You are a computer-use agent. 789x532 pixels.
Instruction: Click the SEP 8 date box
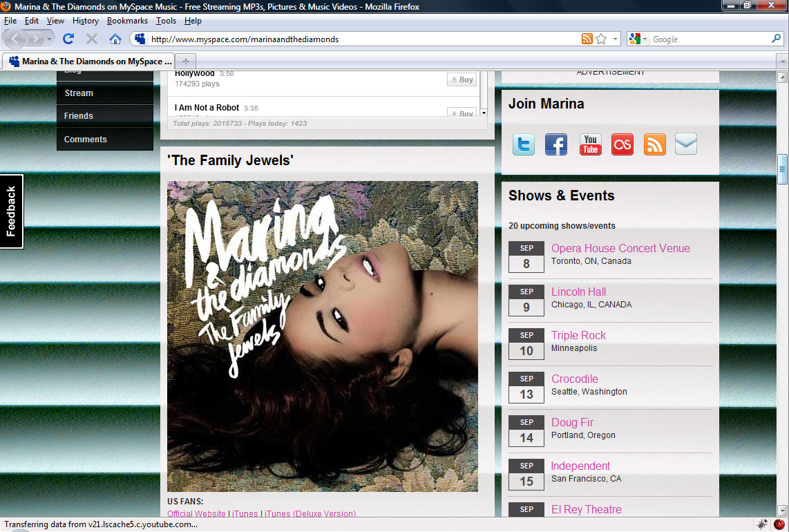click(x=526, y=257)
